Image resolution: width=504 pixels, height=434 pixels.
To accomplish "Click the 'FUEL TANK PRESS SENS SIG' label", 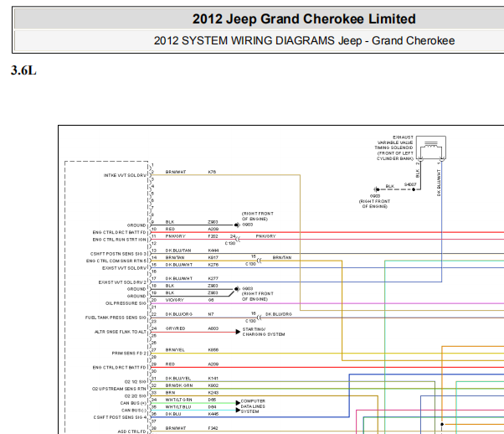I will pos(116,318).
